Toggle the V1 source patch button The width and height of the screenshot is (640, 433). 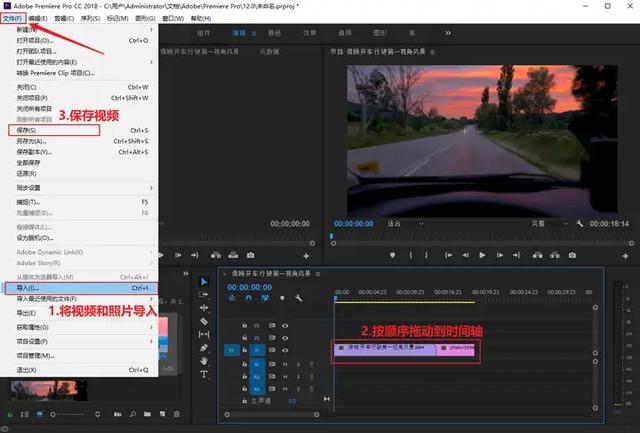pyautogui.click(x=231, y=350)
